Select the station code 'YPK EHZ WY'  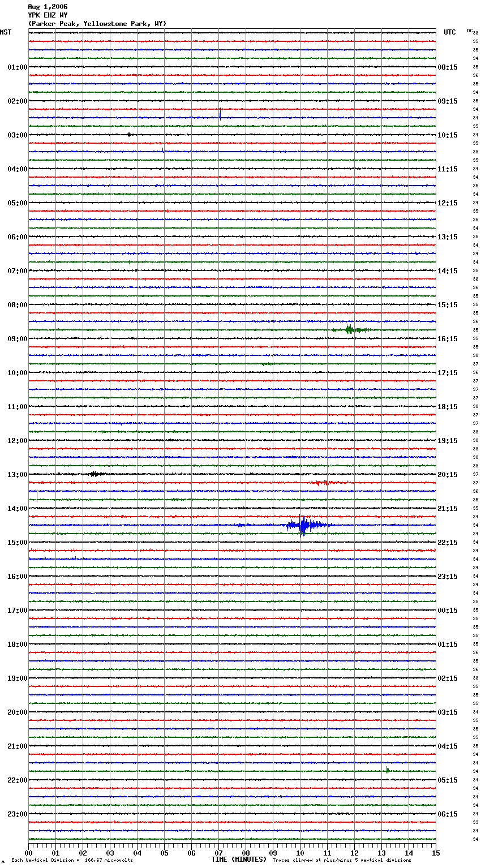48,15
